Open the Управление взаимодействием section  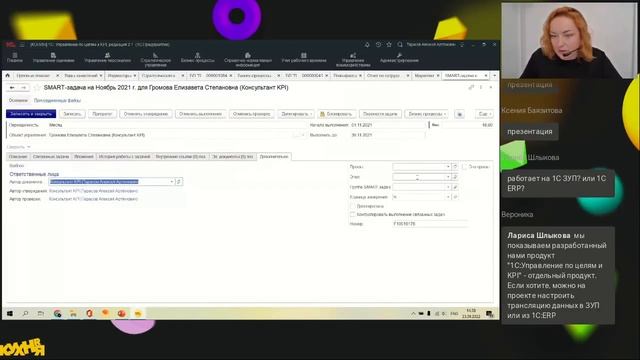pos(353,60)
